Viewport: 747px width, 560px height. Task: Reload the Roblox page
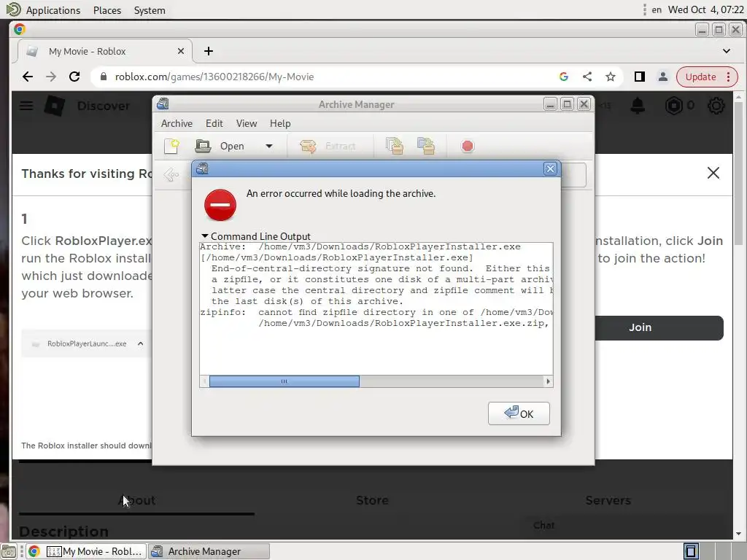tap(74, 77)
